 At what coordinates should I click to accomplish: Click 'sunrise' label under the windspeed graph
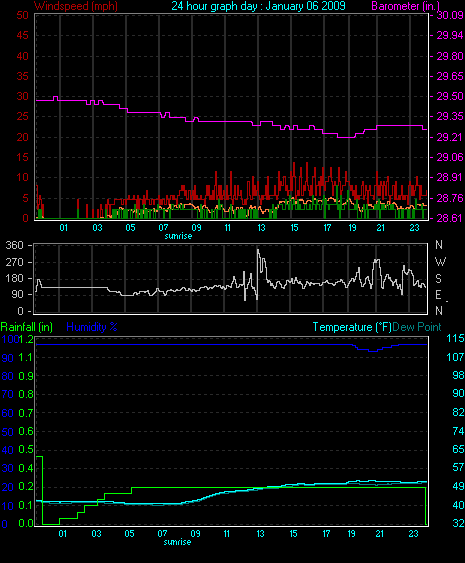[178, 236]
